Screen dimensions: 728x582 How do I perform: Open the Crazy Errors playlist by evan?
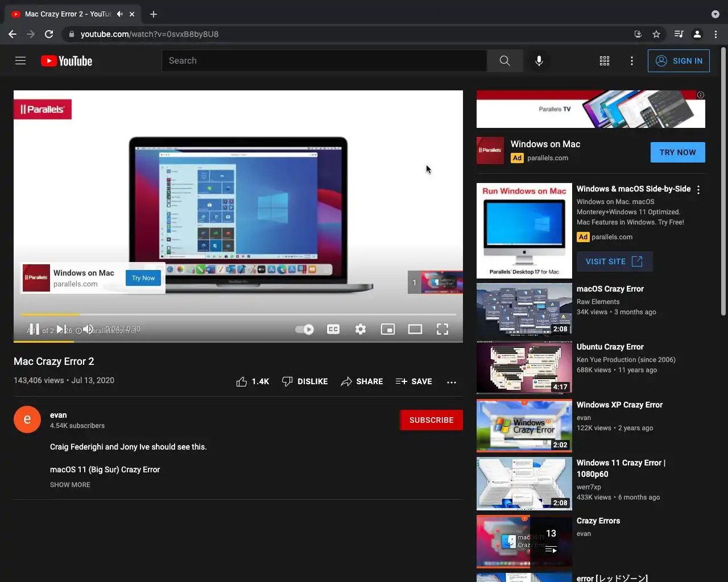(x=524, y=542)
